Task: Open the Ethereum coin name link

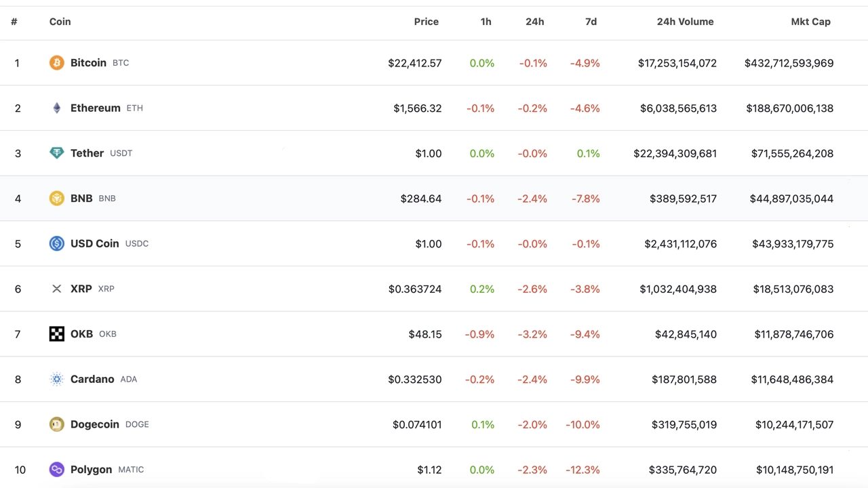Action: [x=96, y=108]
